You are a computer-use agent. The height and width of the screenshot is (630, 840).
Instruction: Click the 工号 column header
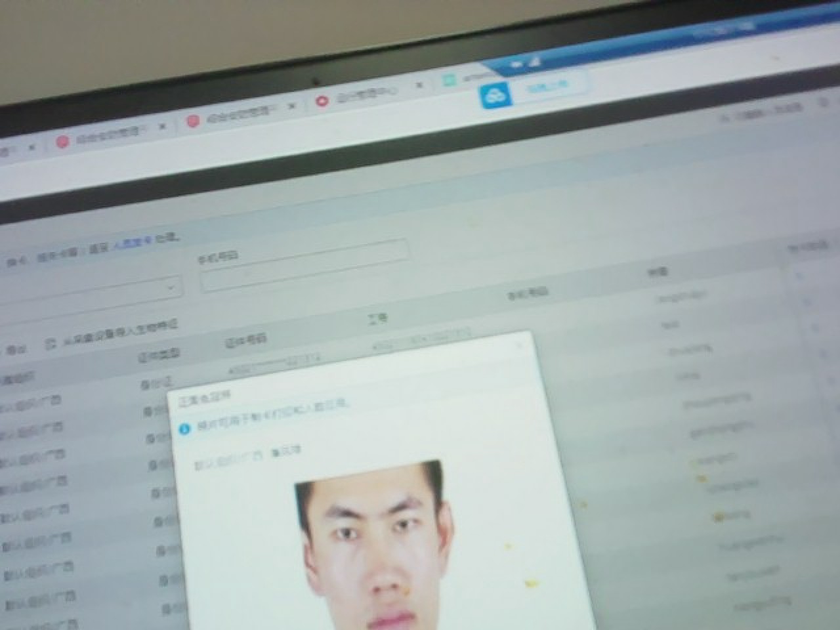pyautogui.click(x=378, y=318)
